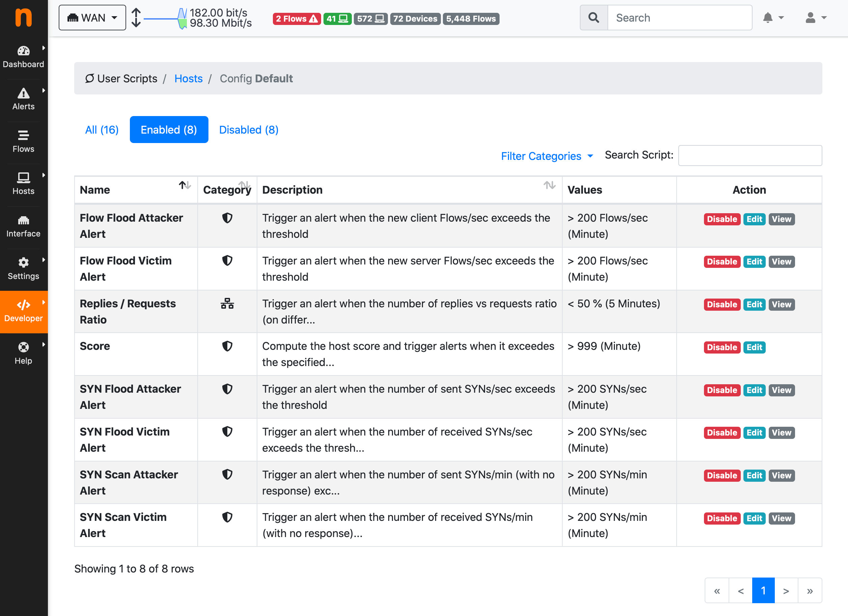The image size is (848, 616).
Task: Disable the Flow Flood Attacker Alert
Action: (x=722, y=219)
